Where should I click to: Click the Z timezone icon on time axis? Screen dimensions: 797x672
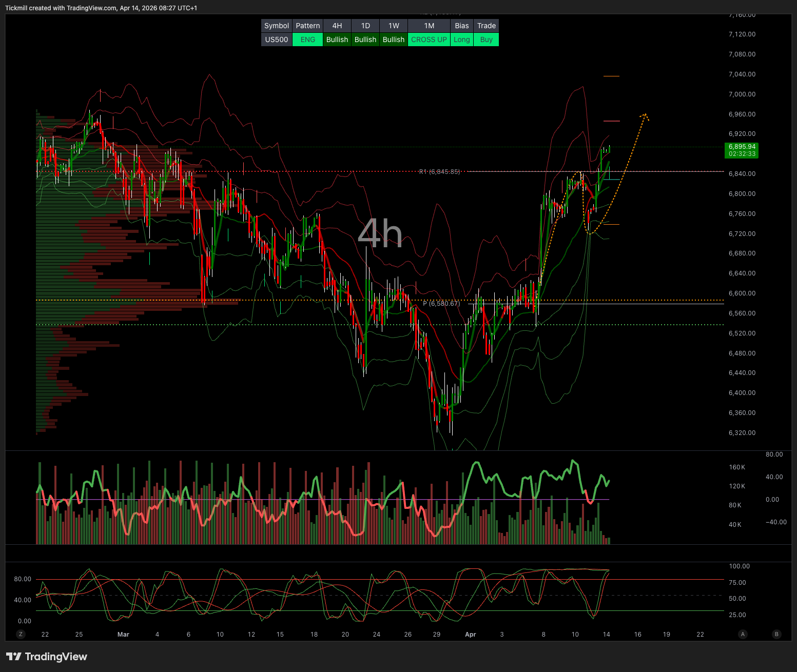[x=21, y=634]
